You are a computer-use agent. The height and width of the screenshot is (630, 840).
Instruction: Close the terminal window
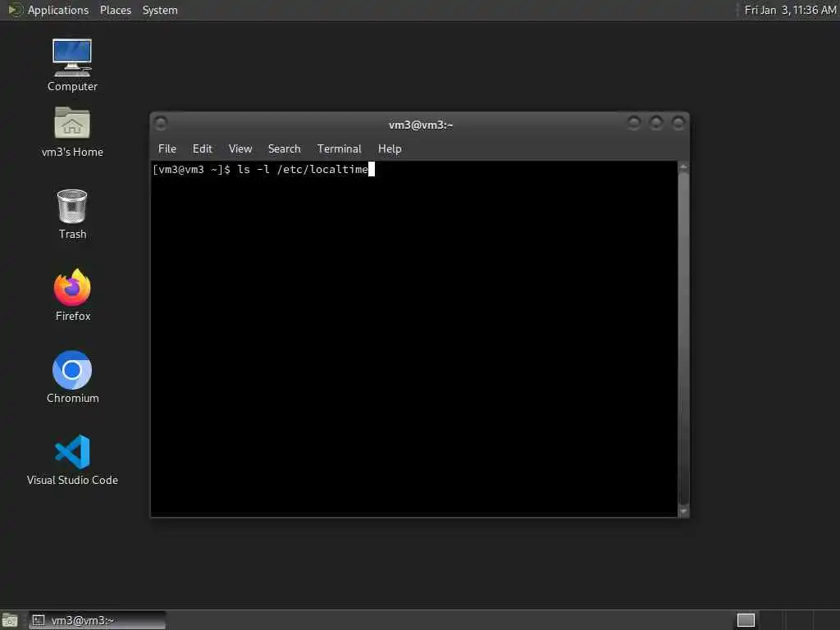pos(678,123)
